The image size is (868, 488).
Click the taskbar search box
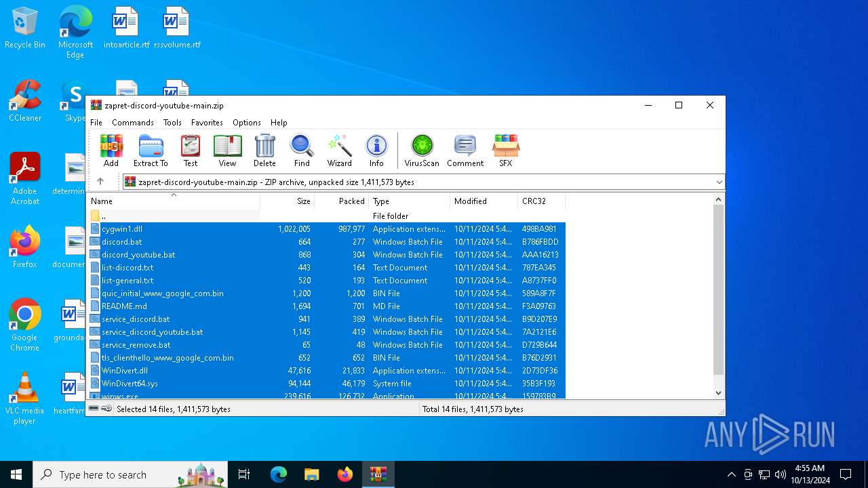pyautogui.click(x=130, y=474)
